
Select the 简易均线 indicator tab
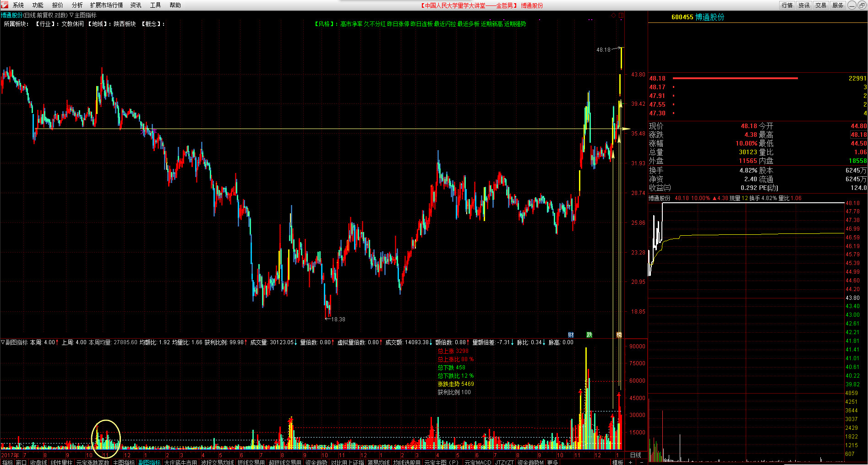pyautogui.click(x=378, y=462)
